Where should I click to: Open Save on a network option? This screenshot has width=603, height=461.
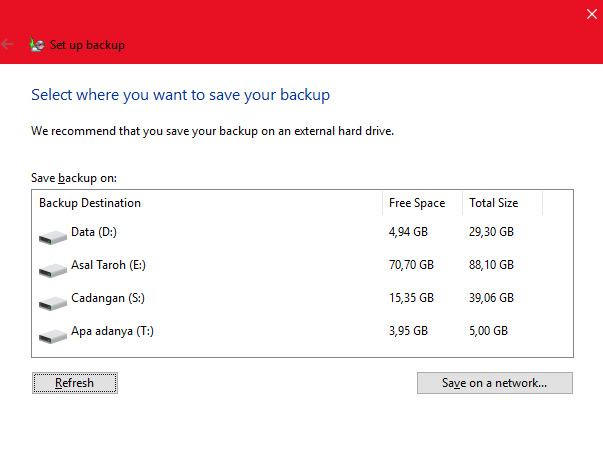point(495,383)
